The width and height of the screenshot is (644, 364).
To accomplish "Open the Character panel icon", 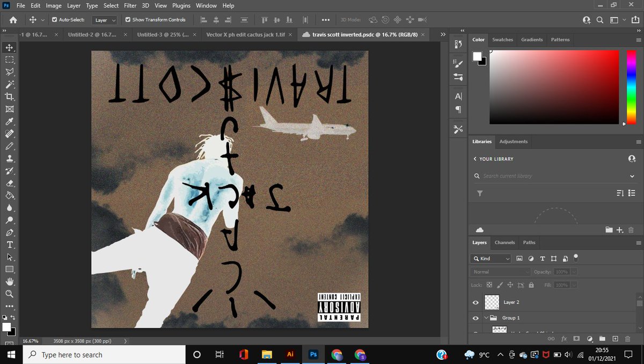I will coord(458,97).
